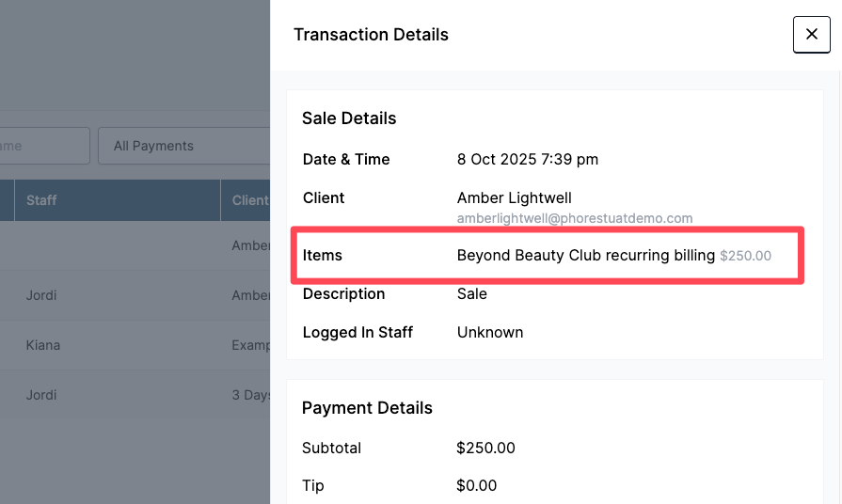Select the Kiana staff row

click(43, 345)
